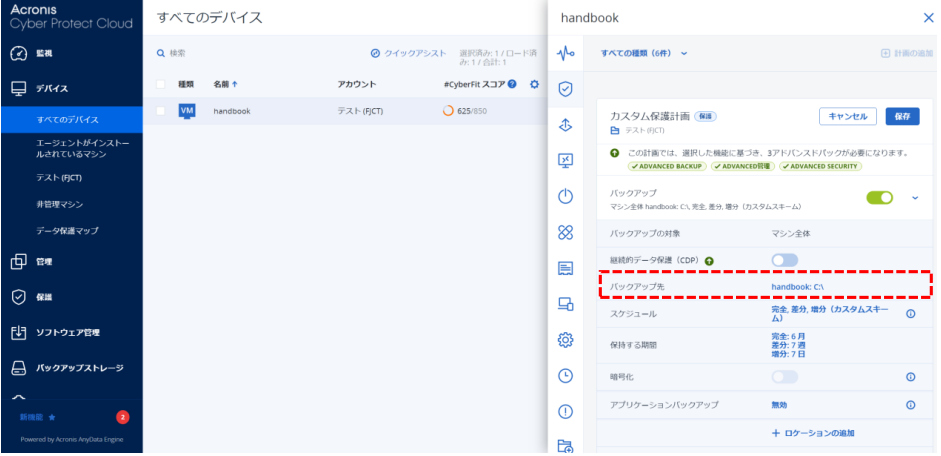Open the alerts exclamation icon

[x=565, y=411]
